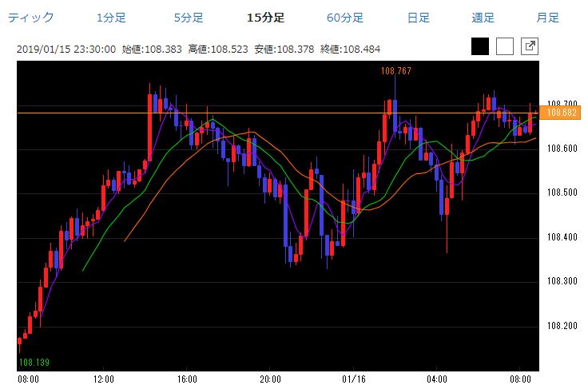Click the green 108.139 low price label
The image size is (588, 389).
tap(34, 362)
